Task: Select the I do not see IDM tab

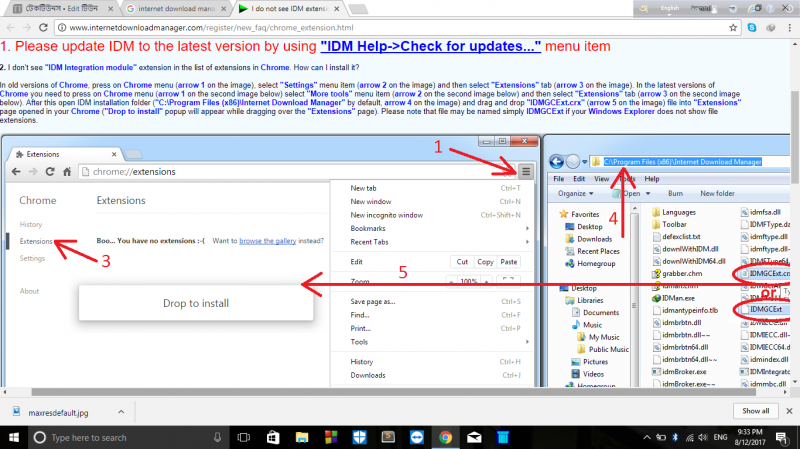Action: point(290,9)
